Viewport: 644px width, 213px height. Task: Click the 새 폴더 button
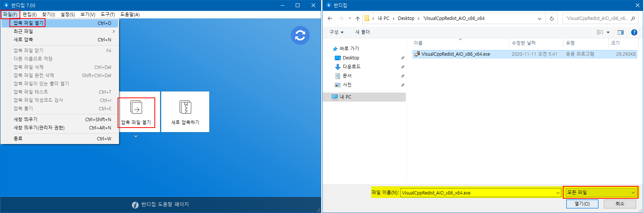(363, 32)
